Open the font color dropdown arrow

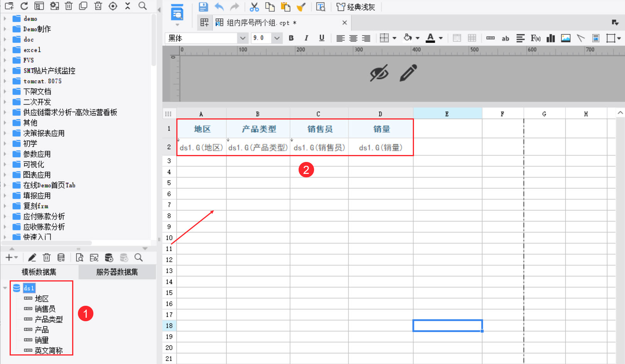click(441, 38)
